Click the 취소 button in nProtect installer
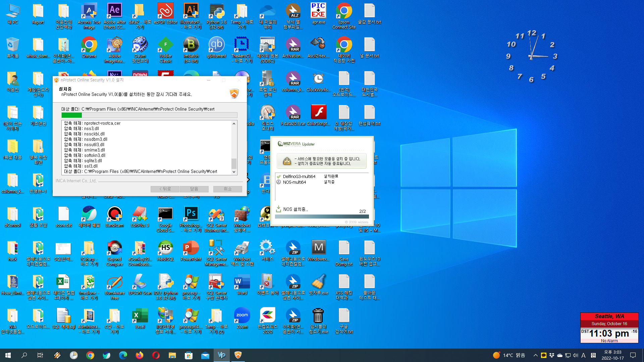Viewport: 644px width, 362px height. (227, 189)
